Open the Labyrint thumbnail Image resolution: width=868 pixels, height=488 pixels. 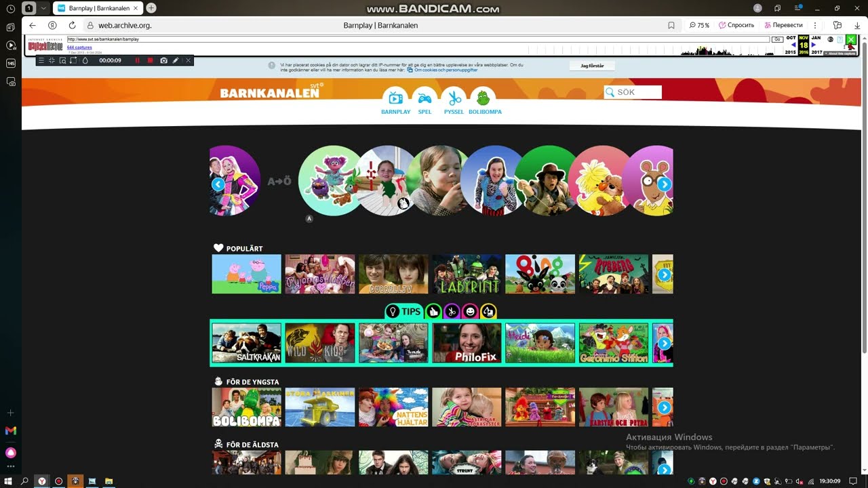point(467,274)
